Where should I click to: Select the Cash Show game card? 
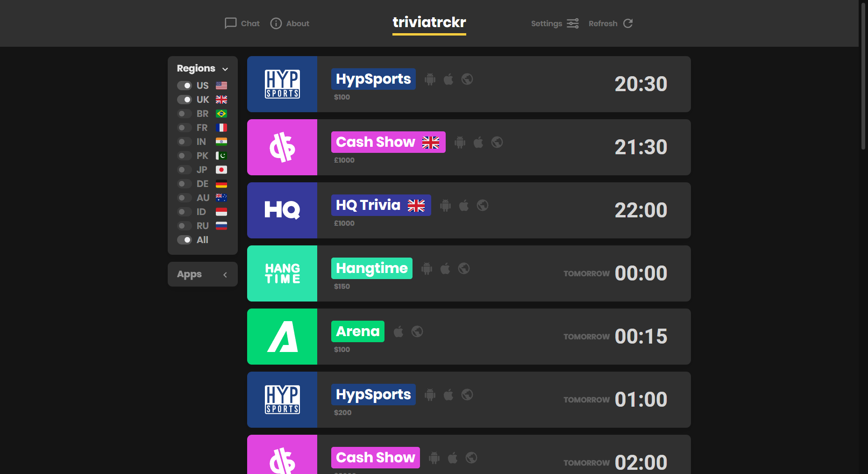pos(469,147)
